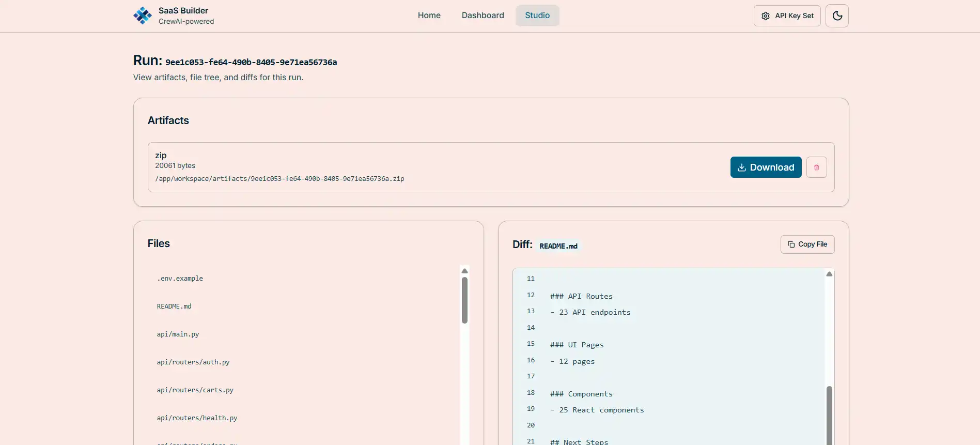Open api/routers/health.py file
The height and width of the screenshot is (445, 980).
[x=197, y=418]
